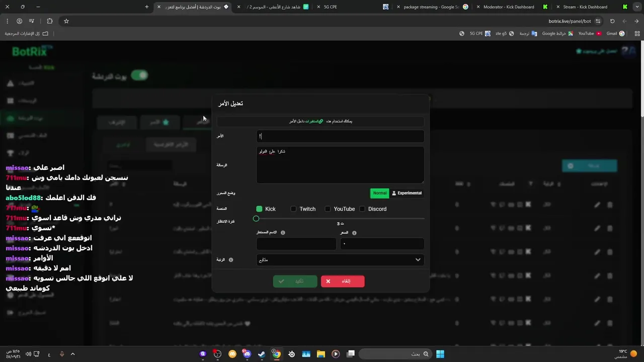The image size is (644, 362).
Task: Open the green variables link (المتغيرات)
Action: coord(314,121)
